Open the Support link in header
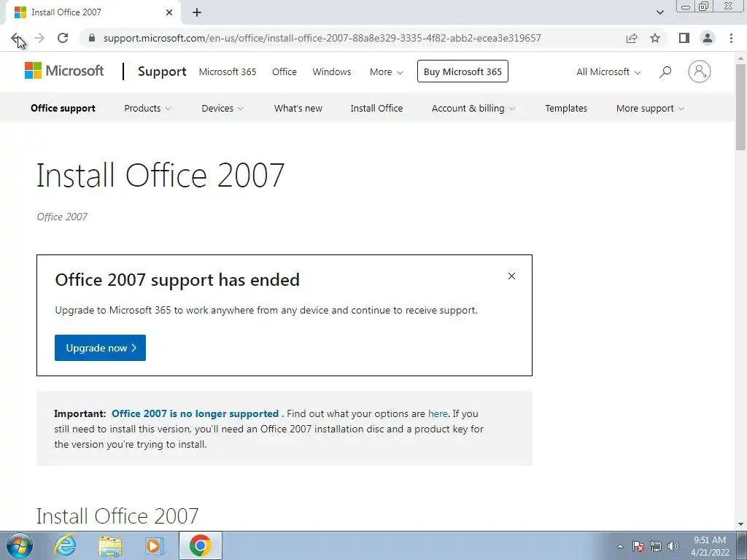Viewport: 747px width, 560px height. (162, 71)
